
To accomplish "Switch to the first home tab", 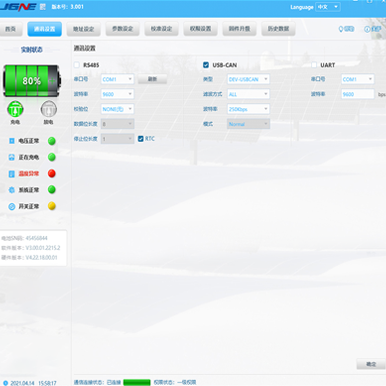I will [11, 29].
